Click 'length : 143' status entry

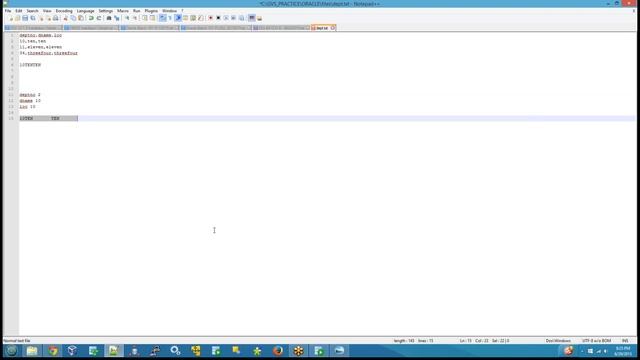click(x=404, y=340)
